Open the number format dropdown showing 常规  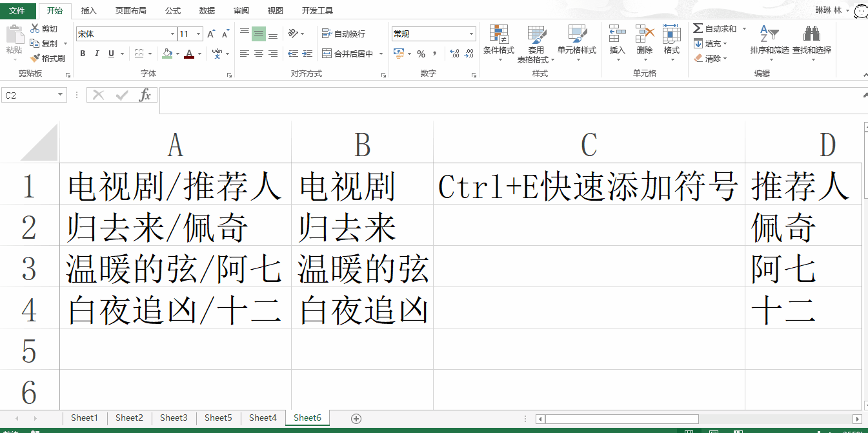tap(472, 33)
